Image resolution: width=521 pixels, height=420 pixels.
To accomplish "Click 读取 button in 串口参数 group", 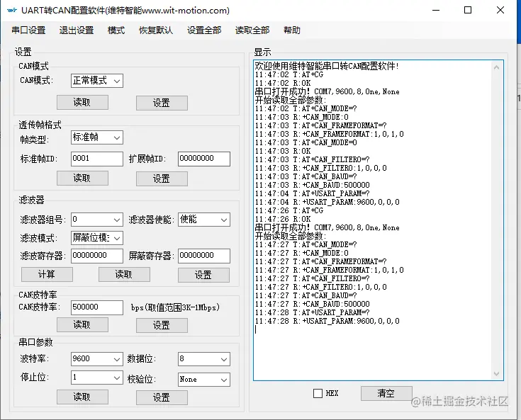I will 82,397.
